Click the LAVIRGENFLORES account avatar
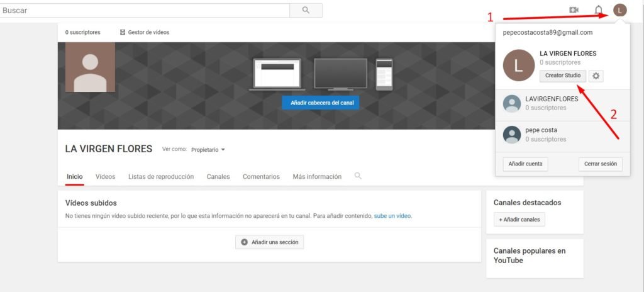This screenshot has height=292, width=644. click(512, 104)
